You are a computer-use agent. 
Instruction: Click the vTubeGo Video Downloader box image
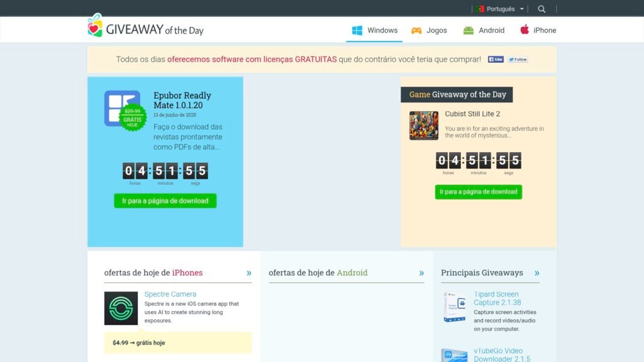tap(454, 355)
